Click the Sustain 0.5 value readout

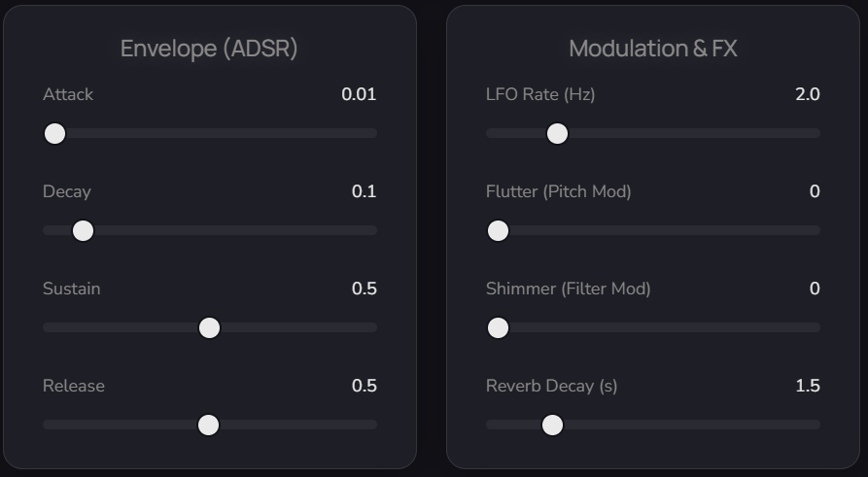point(364,289)
